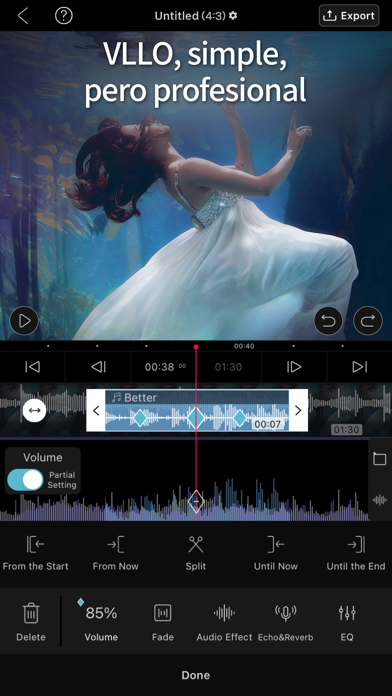Tap the move handle with horizontal arrows
The height and width of the screenshot is (696, 392).
pos(34,410)
